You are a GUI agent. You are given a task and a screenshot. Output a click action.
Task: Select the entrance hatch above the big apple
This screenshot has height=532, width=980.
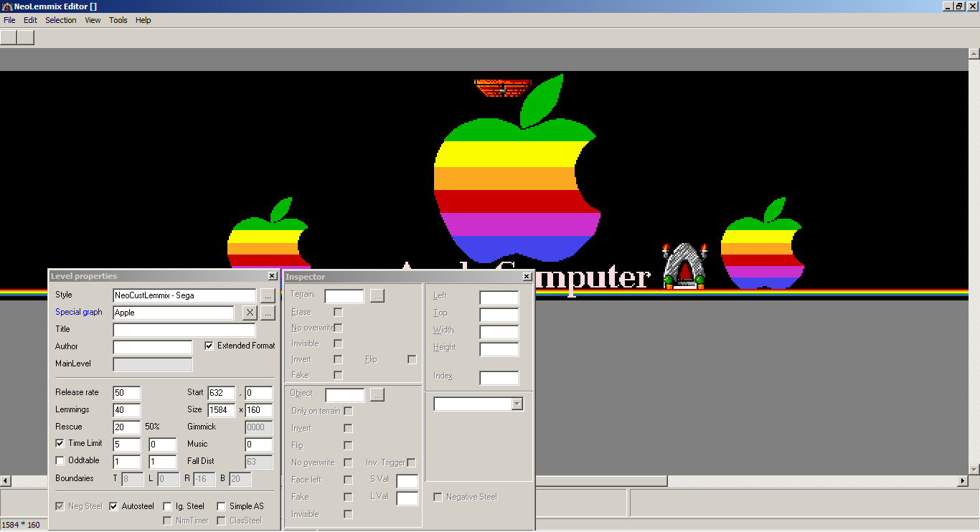[502, 87]
